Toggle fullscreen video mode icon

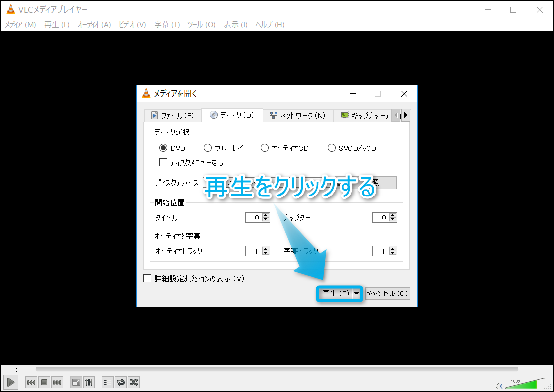[x=76, y=382]
